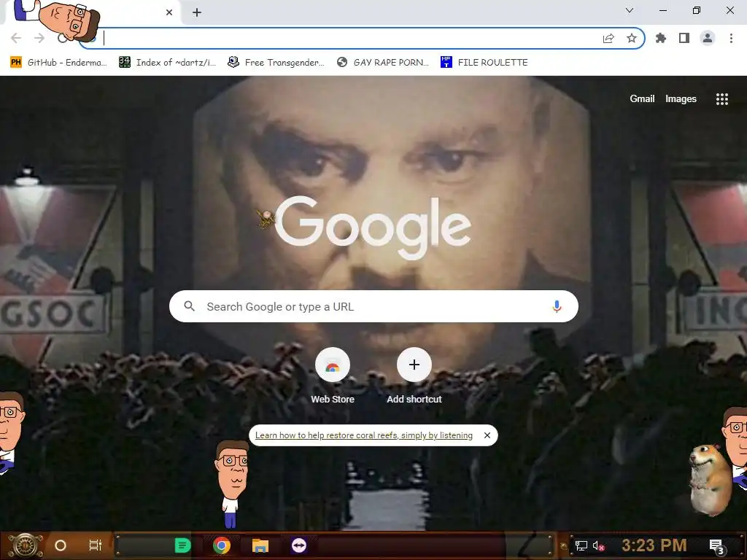This screenshot has width=747, height=560.
Task: Open the profile avatar menu
Action: click(x=708, y=38)
